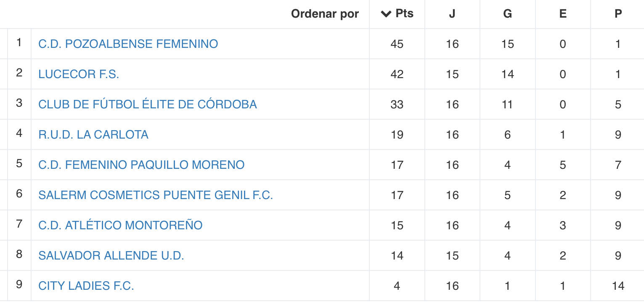This screenshot has height=307, width=644.
Task: Click the 45 points cell for Pozoalbense
Action: click(x=397, y=44)
